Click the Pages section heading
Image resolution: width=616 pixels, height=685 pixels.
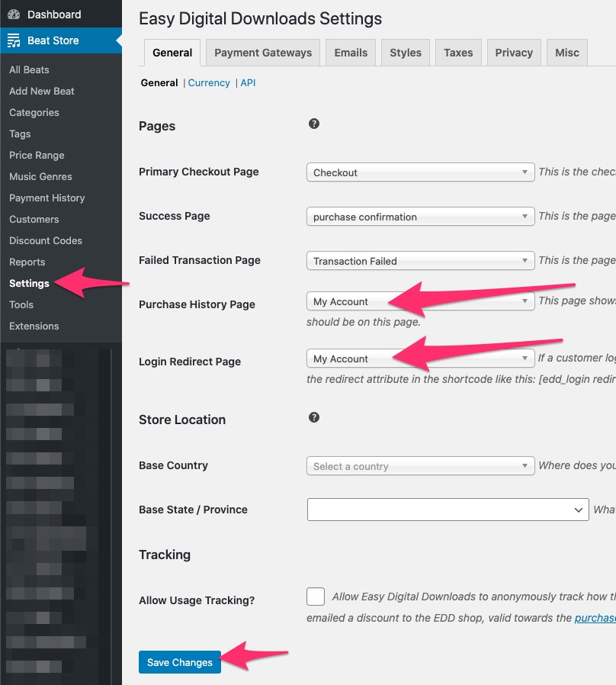point(157,127)
